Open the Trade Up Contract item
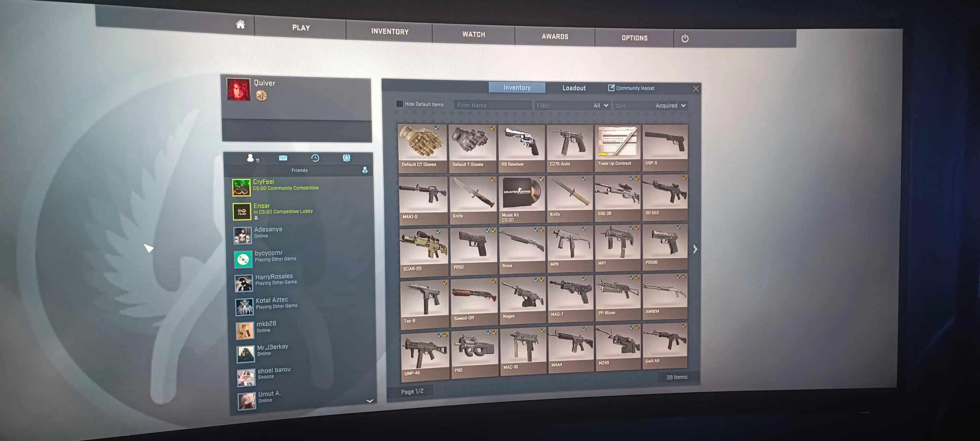The width and height of the screenshot is (980, 441). point(617,148)
